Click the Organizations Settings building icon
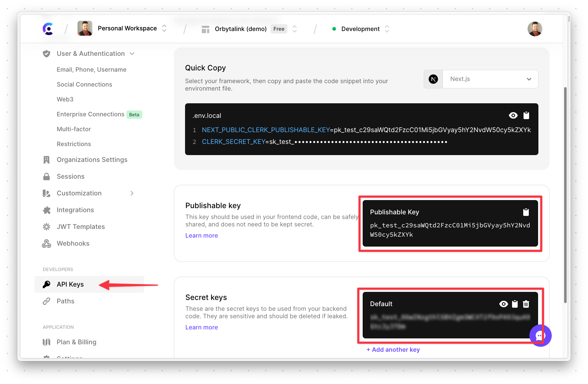Screen dimensions: 588x384 [46, 159]
